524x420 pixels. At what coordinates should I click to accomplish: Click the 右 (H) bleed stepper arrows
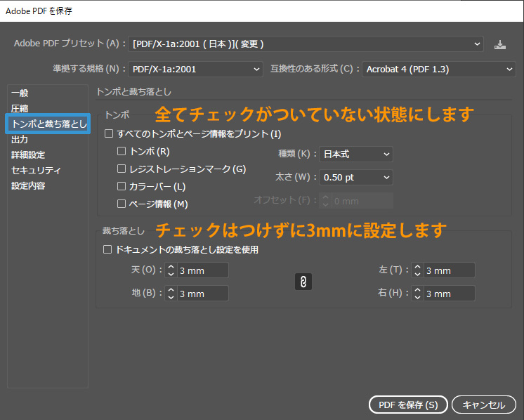(417, 294)
